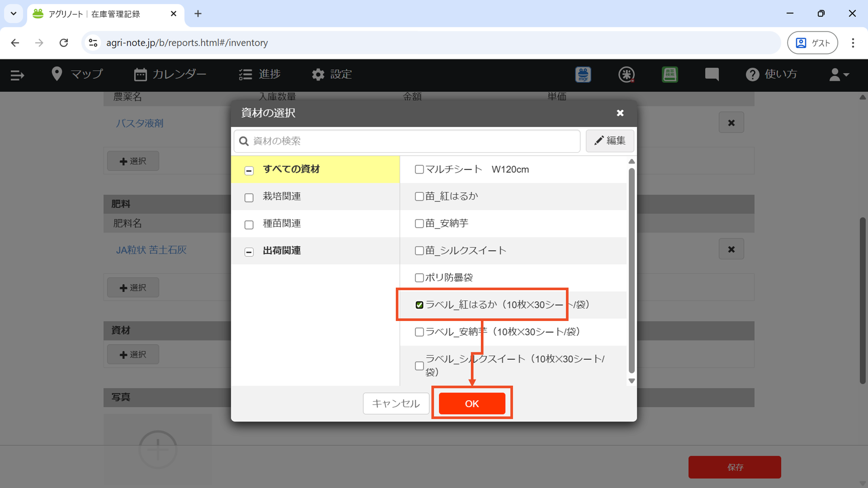
Task: Click the キャンセル button
Action: (396, 403)
